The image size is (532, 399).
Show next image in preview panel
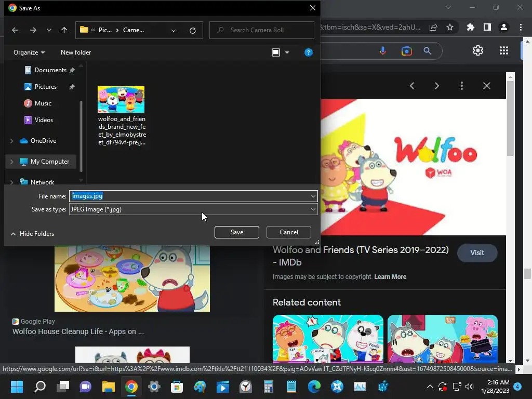(x=437, y=86)
